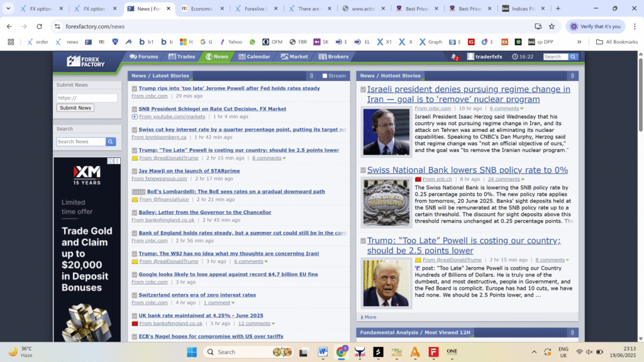Image resolution: width=644 pixels, height=362 pixels.
Task: Open the Calendar menu
Action: coord(254,57)
